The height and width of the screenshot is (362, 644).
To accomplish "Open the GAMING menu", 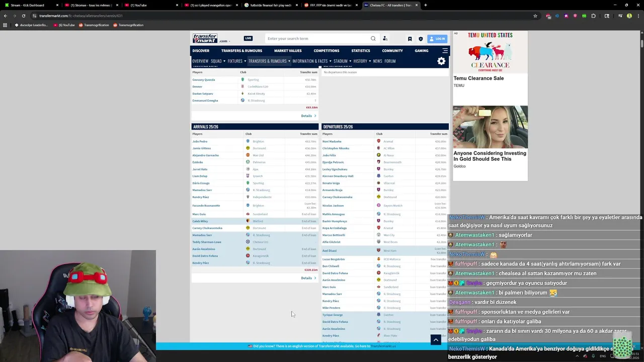I will pyautogui.click(x=422, y=51).
